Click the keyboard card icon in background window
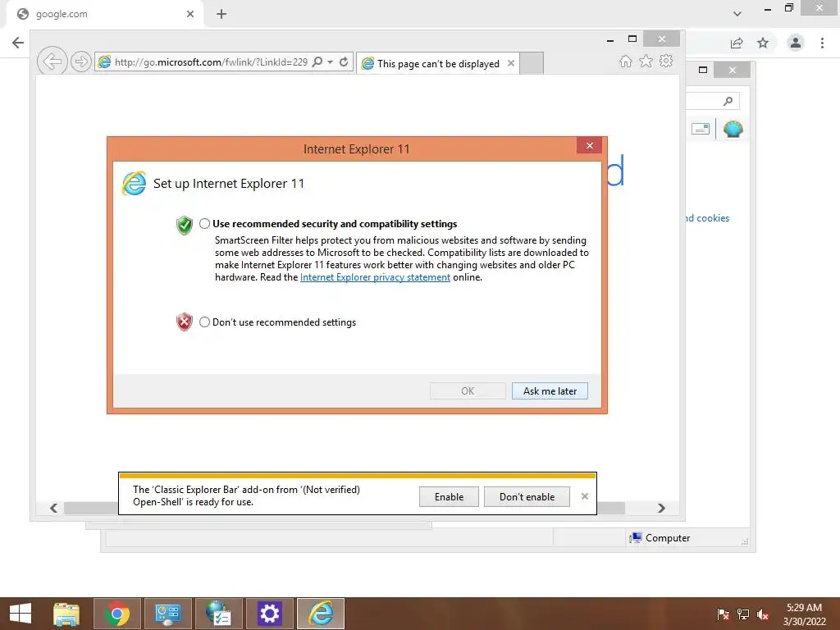The height and width of the screenshot is (630, 840). click(701, 129)
